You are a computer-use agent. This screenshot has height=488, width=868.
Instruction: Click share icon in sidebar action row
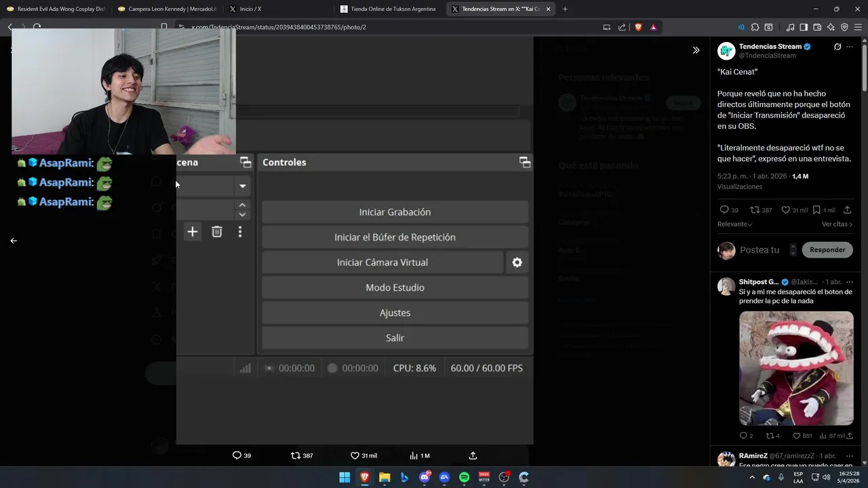pos(848,210)
